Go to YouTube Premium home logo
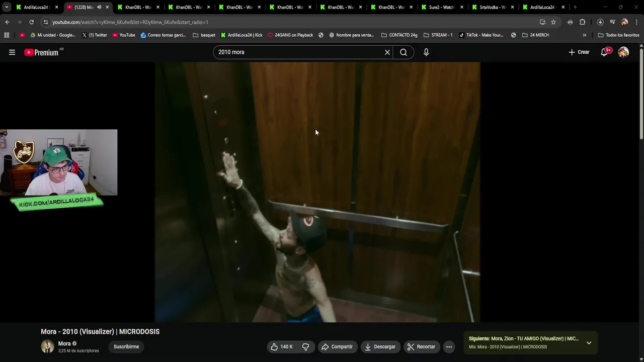 click(x=41, y=52)
